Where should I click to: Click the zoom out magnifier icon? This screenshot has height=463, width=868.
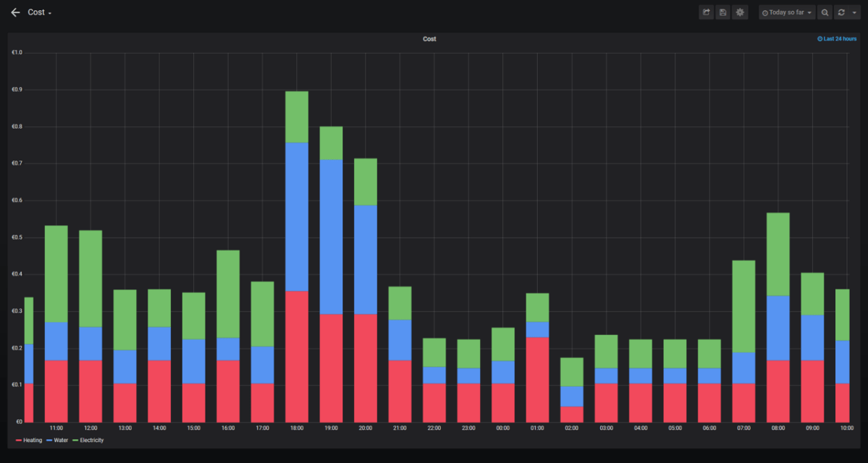(x=825, y=12)
